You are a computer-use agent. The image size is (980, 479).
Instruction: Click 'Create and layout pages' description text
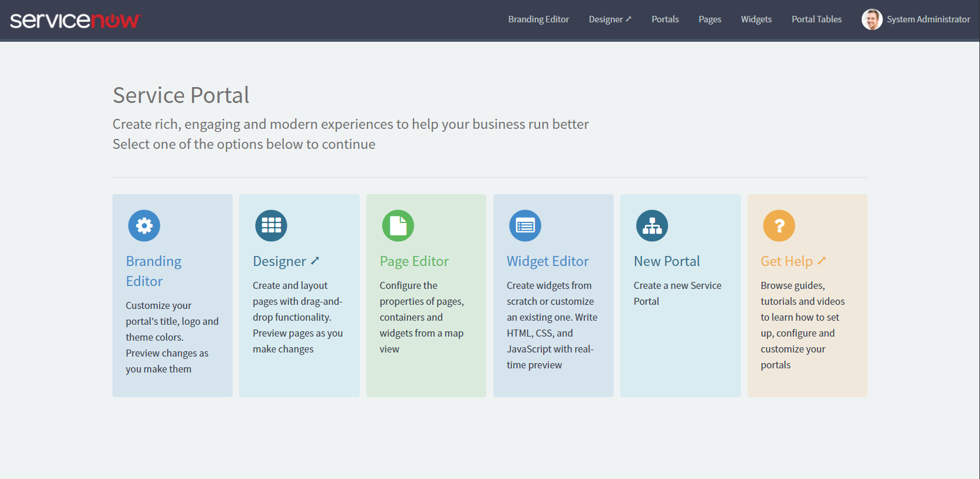pyautogui.click(x=298, y=317)
